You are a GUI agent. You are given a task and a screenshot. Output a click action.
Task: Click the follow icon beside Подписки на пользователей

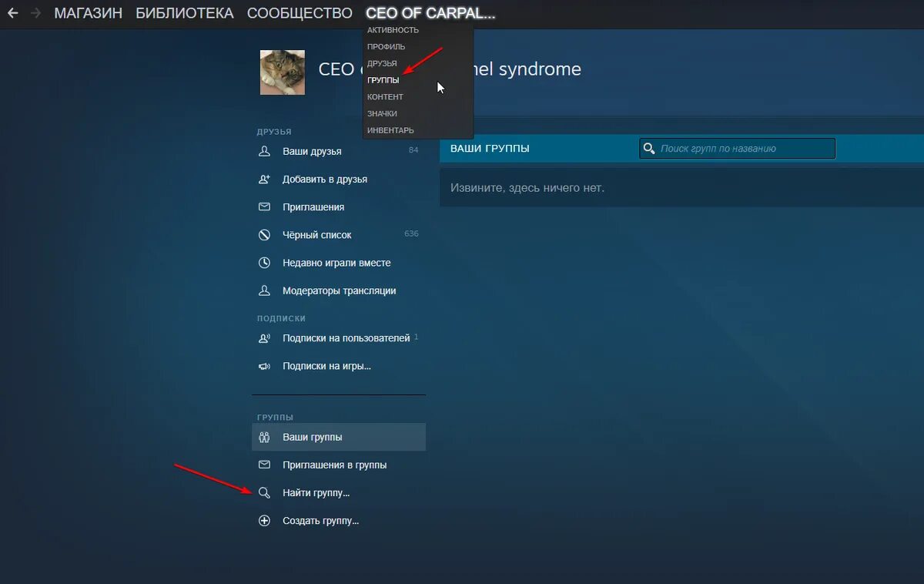point(264,337)
